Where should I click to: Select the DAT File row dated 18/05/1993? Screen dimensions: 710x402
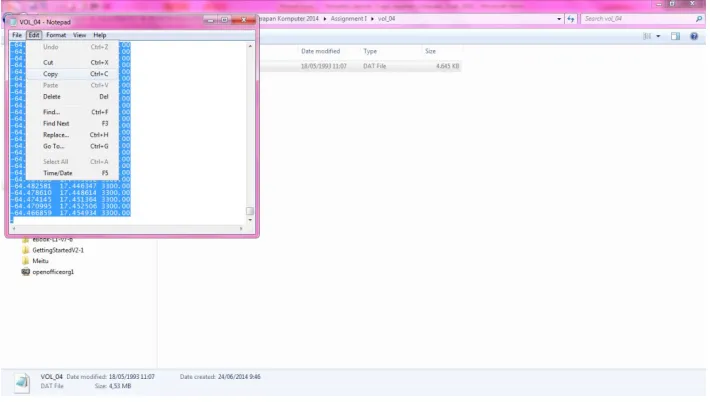pos(360,66)
